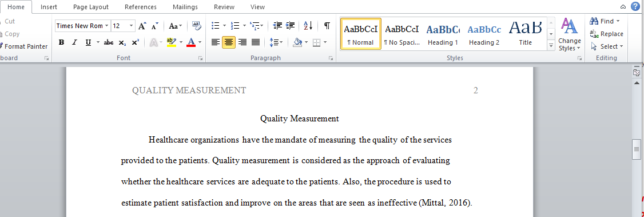Click the Text Effects icon

tap(154, 42)
